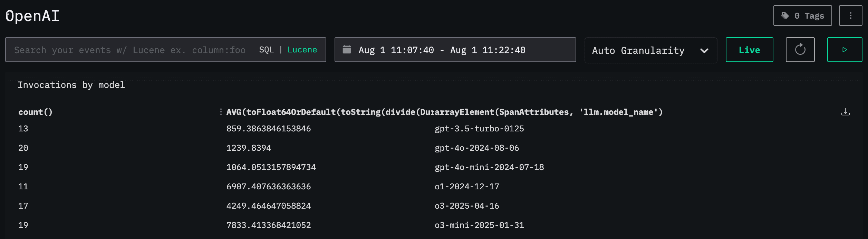Click column drag handle beside AVG header
Image resolution: width=868 pixels, height=239 pixels.
pos(221,112)
